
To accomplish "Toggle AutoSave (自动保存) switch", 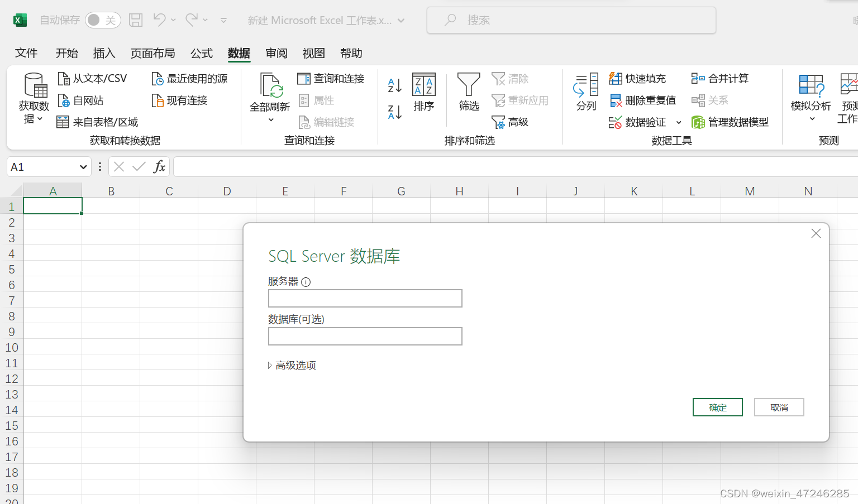I will [x=103, y=21].
